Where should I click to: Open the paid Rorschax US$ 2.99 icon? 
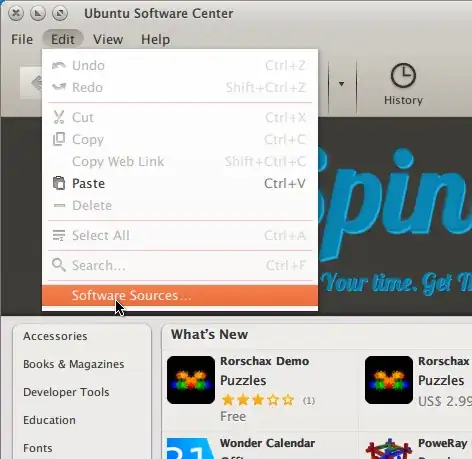pos(389,380)
